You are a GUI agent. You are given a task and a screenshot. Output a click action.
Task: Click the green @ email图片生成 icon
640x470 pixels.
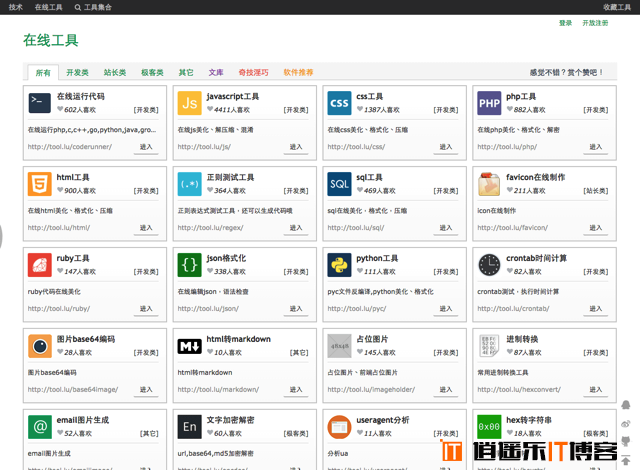[x=40, y=427]
